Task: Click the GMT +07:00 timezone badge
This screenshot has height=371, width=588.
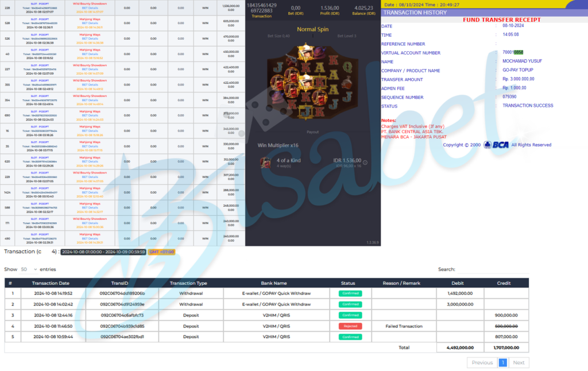Action: (x=161, y=252)
